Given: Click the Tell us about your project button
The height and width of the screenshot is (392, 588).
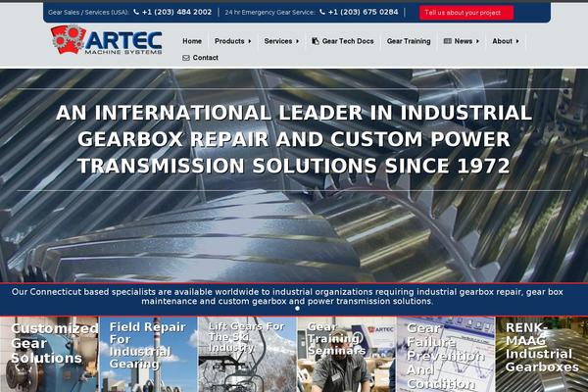Looking at the screenshot, I should pyautogui.click(x=466, y=13).
